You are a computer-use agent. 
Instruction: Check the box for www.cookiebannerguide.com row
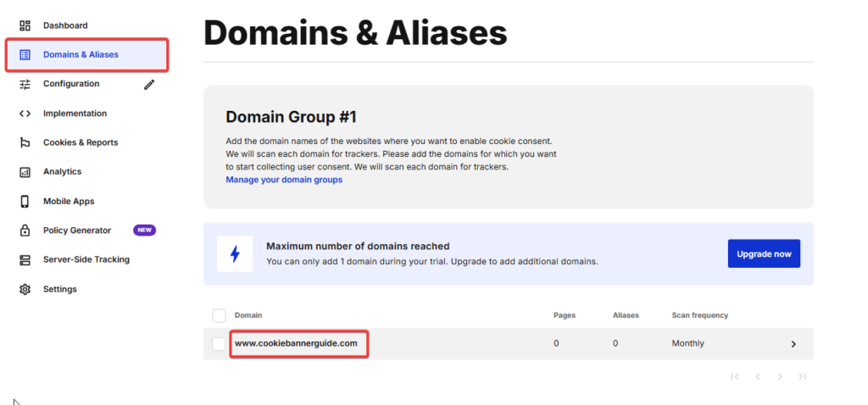219,344
